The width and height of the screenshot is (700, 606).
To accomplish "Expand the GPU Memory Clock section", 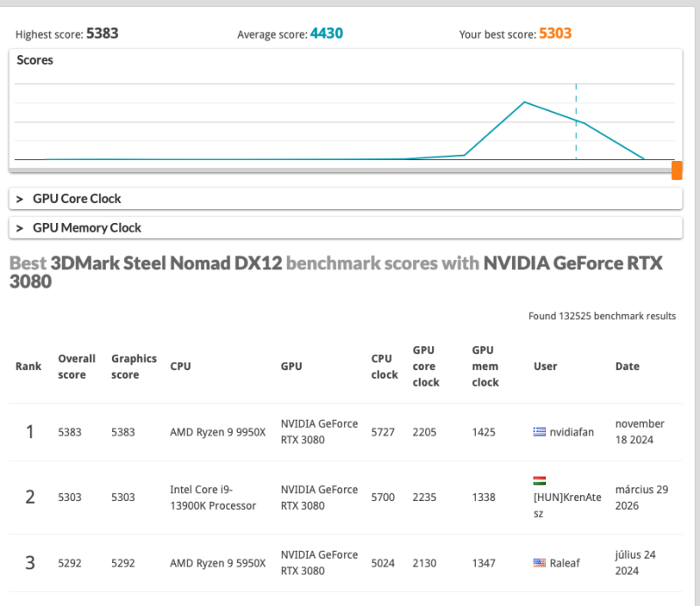I will point(87,227).
